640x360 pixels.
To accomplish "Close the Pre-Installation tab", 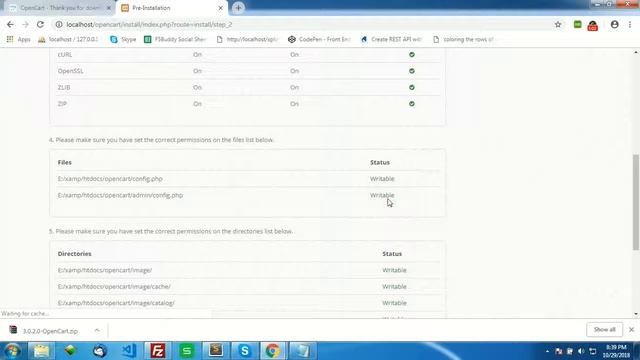I will click(220, 8).
